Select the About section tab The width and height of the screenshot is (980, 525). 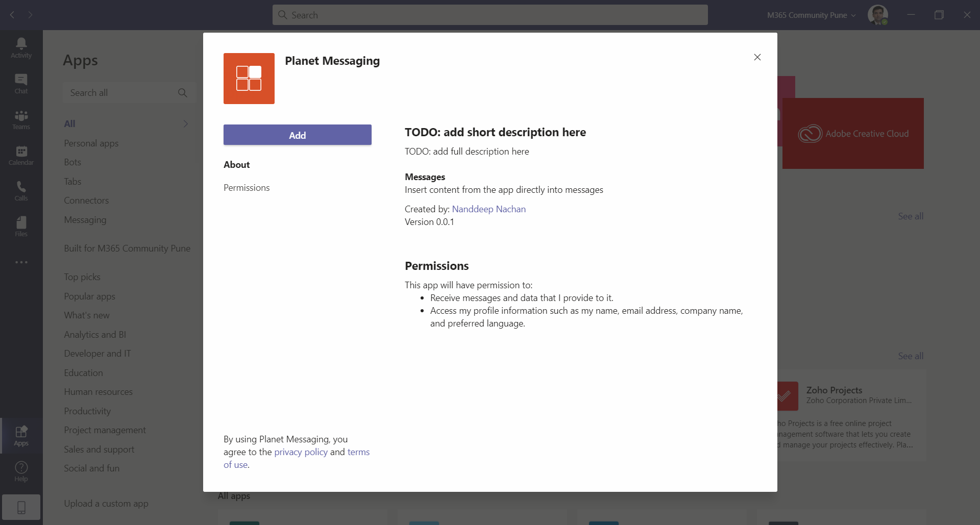pyautogui.click(x=237, y=165)
